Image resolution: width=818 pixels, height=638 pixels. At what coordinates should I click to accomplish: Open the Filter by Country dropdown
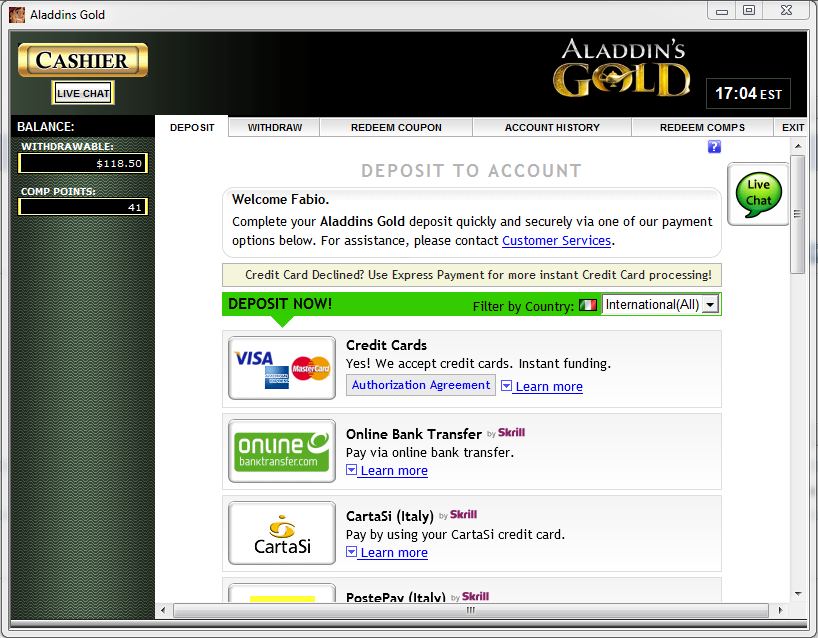point(660,304)
